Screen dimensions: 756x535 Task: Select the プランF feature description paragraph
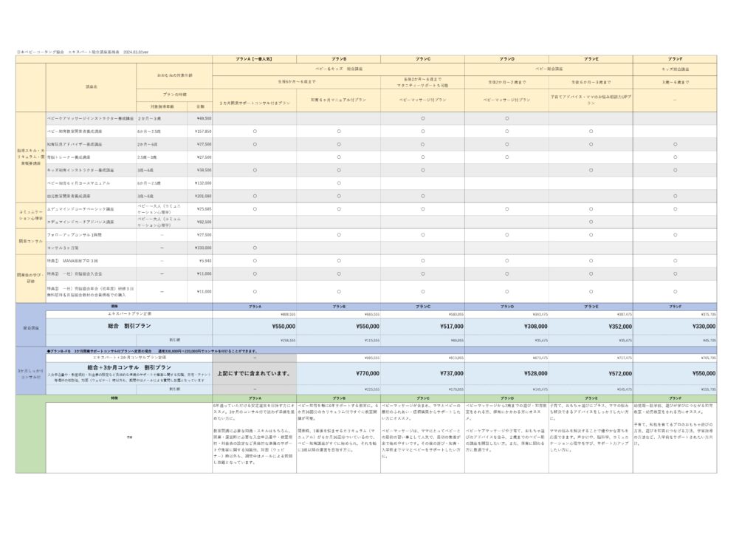(675, 424)
